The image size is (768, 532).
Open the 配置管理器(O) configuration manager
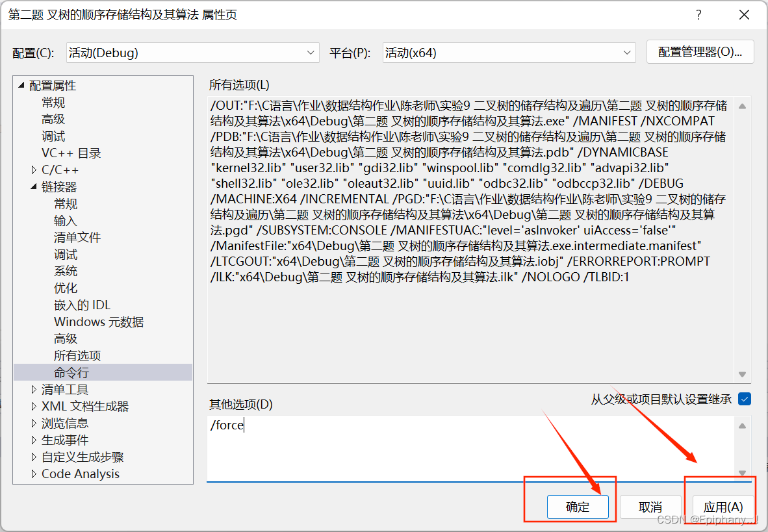click(700, 53)
